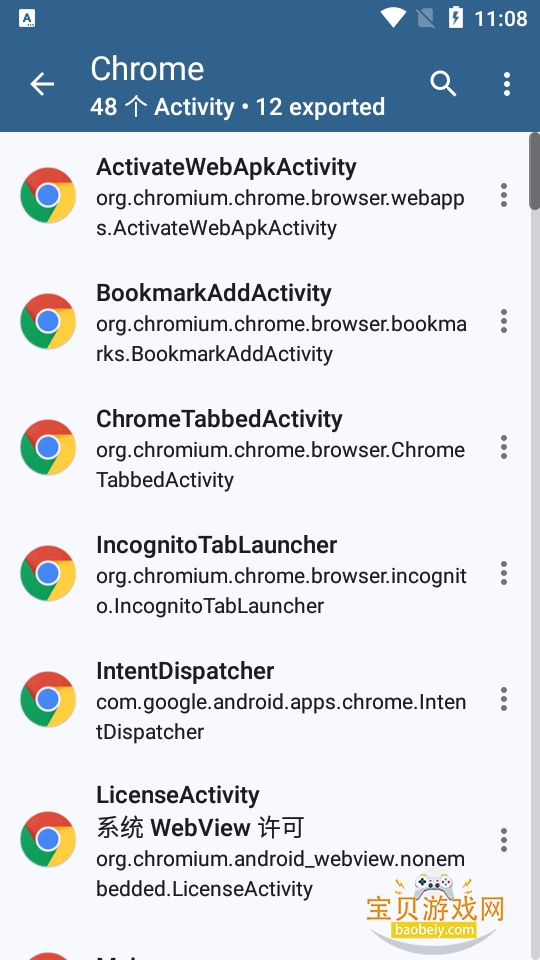The image size is (540, 960).
Task: Select the IncognitoTabLauncher list entry
Action: pos(264,574)
